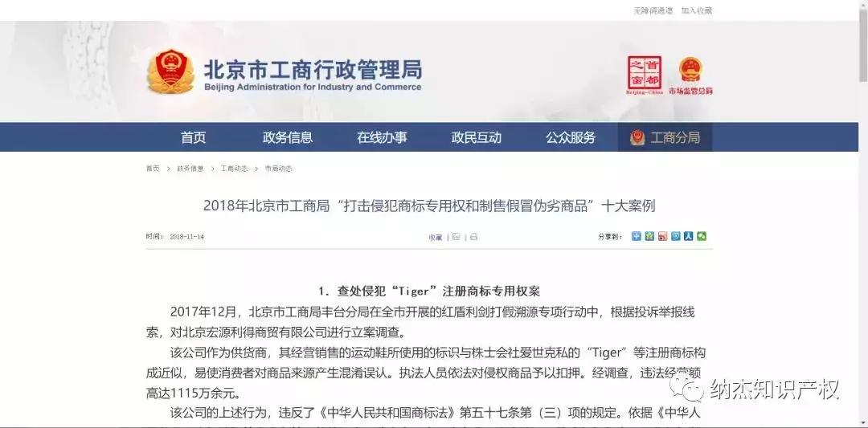Share to Tencent Weibo with the blue circle icon
868x428 pixels.
pyautogui.click(x=675, y=236)
